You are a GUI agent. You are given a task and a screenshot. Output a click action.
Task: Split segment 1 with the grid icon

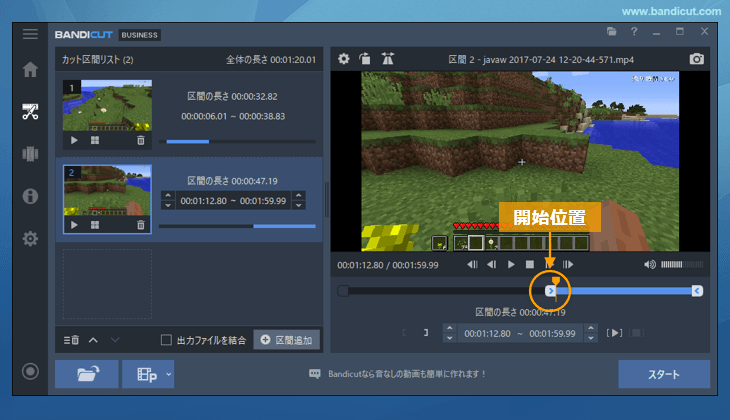[95, 140]
